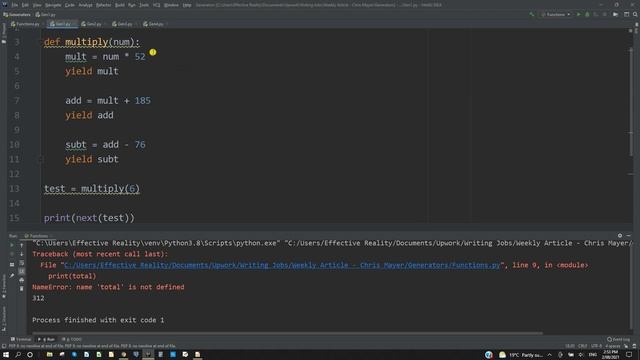Click the Debug bug icon in toolbar

click(587, 15)
